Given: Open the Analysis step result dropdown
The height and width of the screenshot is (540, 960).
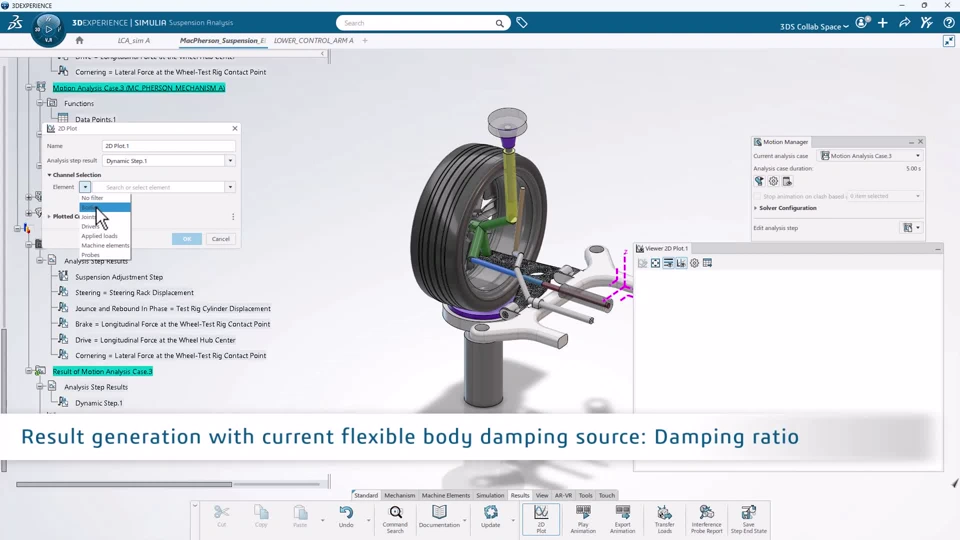Looking at the screenshot, I should (230, 160).
